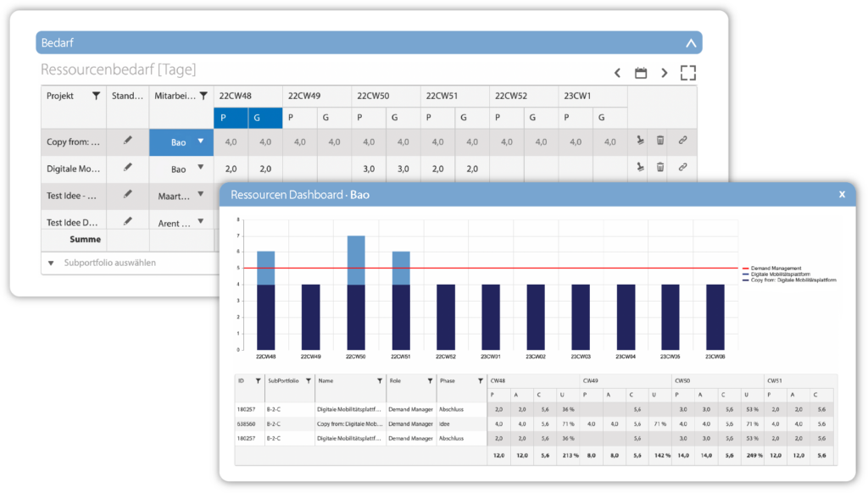Viewport: 868px width, 493px height.
Task: Collapse the Bedarf panel with chevron
Action: coord(691,43)
